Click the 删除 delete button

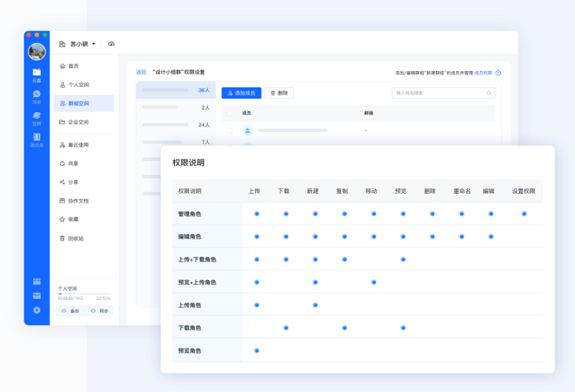tap(279, 93)
